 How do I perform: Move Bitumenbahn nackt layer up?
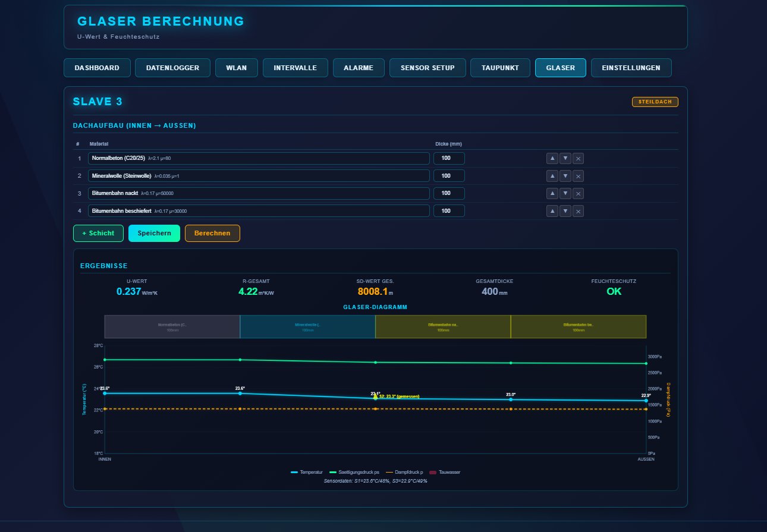(x=552, y=193)
